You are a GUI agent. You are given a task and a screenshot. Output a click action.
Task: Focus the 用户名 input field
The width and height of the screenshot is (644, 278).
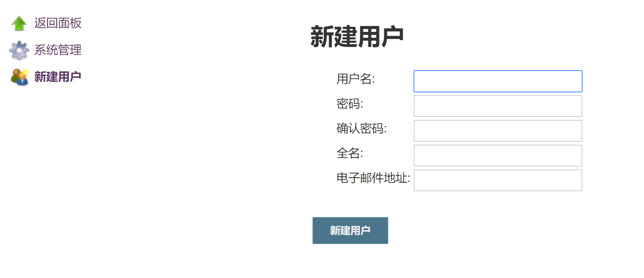point(498,81)
